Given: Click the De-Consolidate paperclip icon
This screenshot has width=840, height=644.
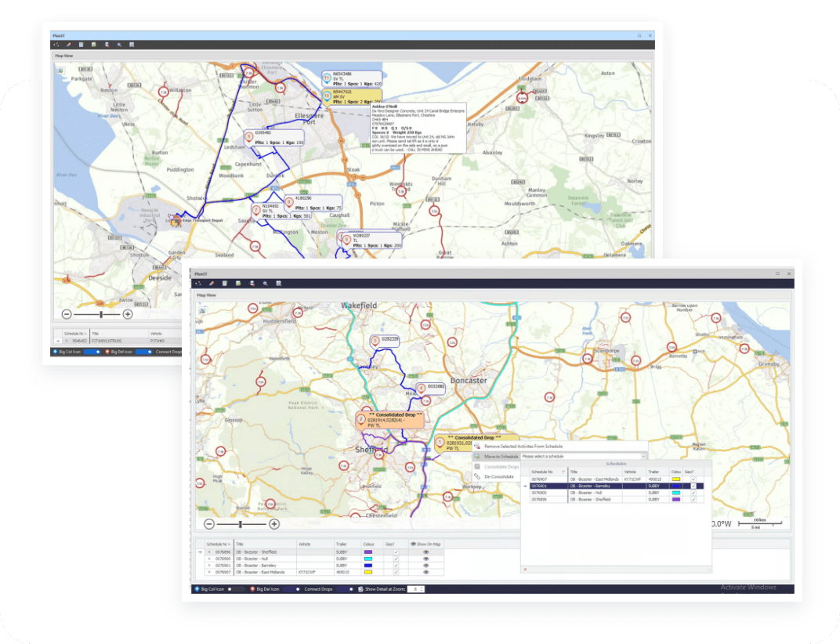Looking at the screenshot, I should (x=477, y=476).
